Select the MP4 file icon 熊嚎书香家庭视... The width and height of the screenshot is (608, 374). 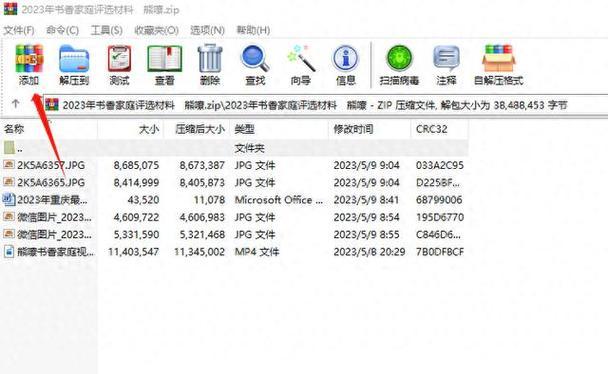click(x=9, y=252)
